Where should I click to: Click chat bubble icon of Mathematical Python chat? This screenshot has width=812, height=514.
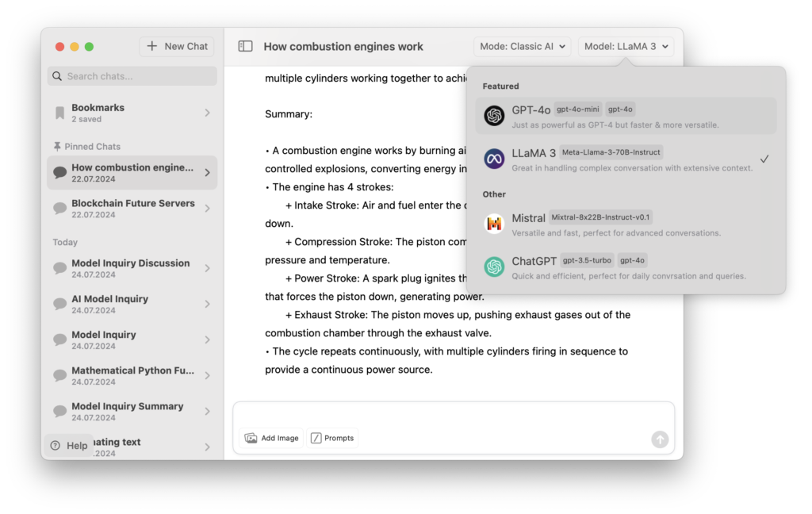(x=59, y=376)
